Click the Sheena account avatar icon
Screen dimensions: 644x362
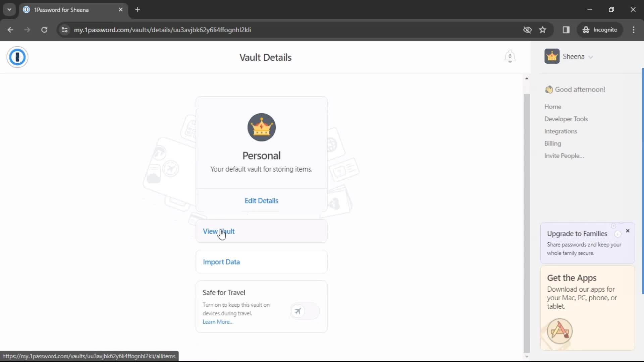tap(552, 56)
